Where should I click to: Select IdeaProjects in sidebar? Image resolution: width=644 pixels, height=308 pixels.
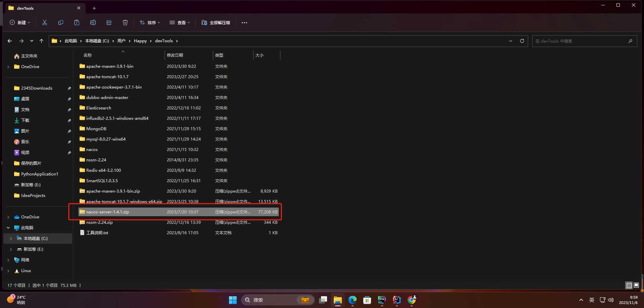tap(33, 196)
